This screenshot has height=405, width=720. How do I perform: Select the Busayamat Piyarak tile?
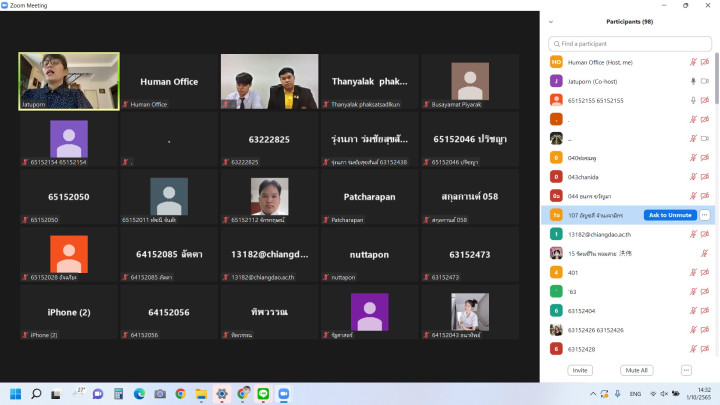470,81
